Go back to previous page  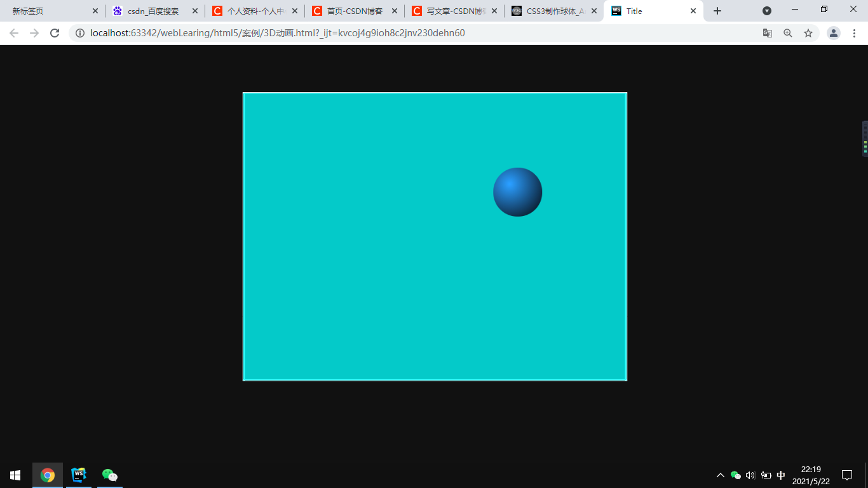(x=14, y=33)
